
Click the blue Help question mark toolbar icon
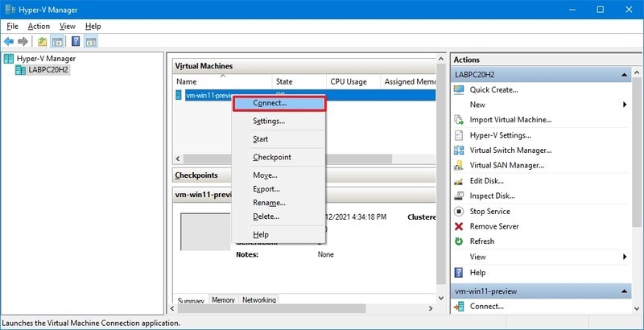(76, 41)
